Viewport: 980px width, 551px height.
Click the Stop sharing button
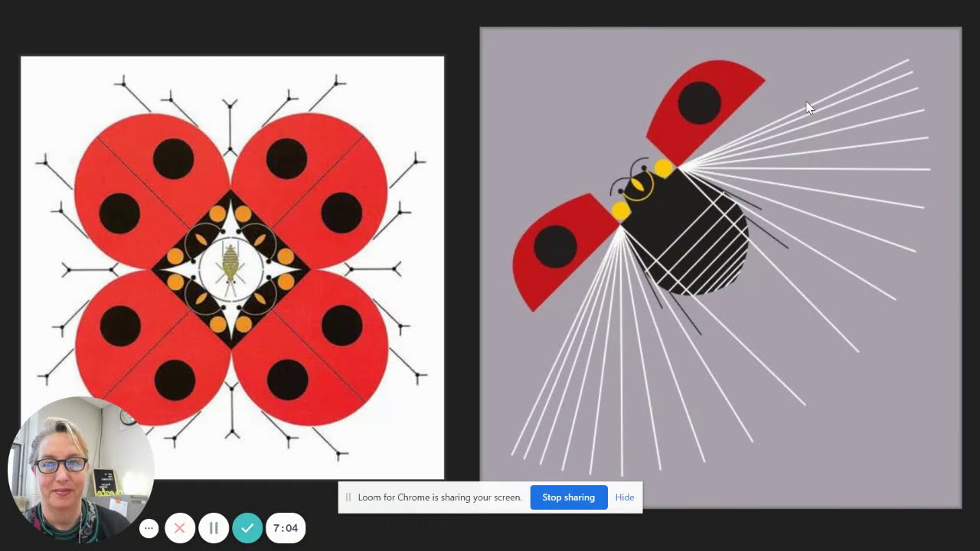(x=569, y=497)
